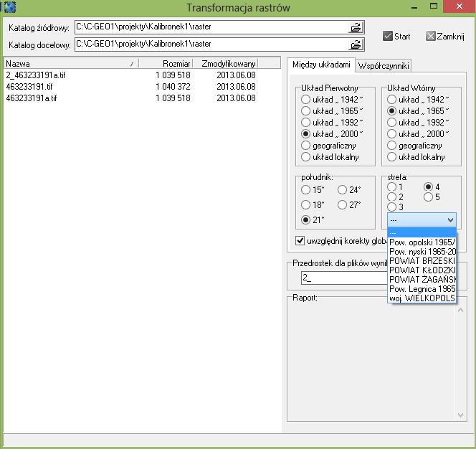Select file 2_463233191a.tif
Screen dimensions: 476x449
point(36,75)
